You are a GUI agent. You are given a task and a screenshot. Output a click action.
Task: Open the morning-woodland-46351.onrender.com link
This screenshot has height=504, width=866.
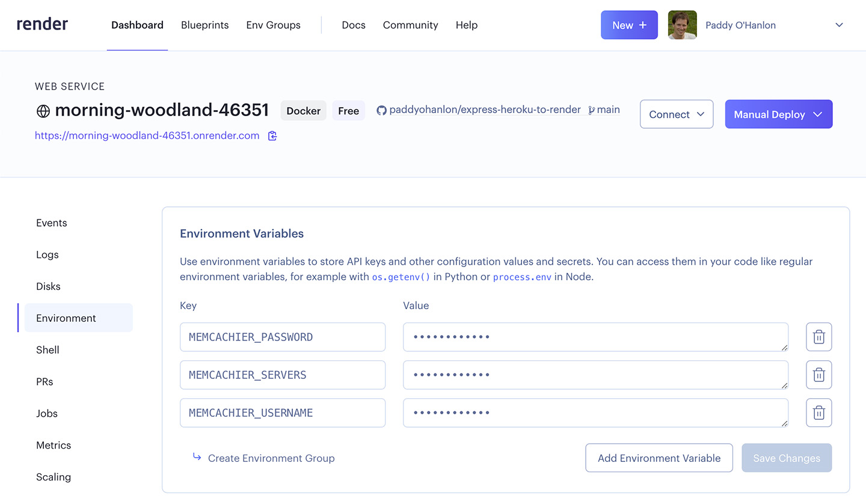146,136
